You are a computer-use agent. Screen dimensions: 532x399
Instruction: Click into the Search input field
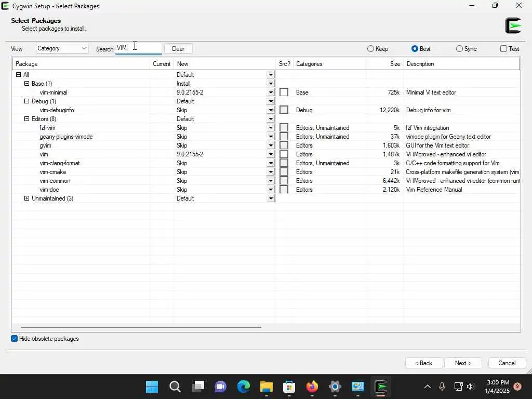(138, 48)
